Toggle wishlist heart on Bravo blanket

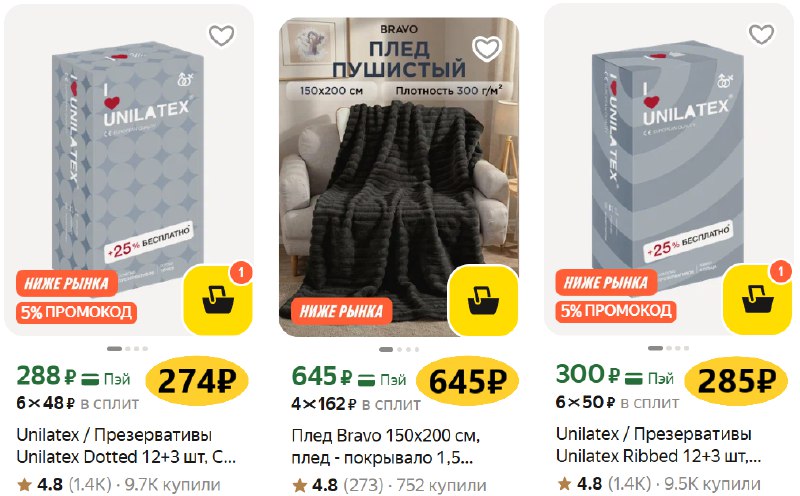pos(487,48)
